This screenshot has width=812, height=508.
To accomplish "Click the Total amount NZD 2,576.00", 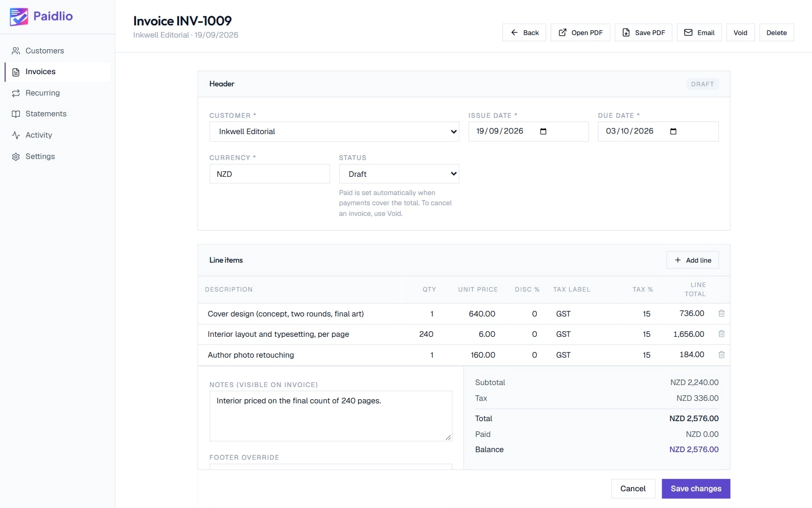I will (x=694, y=419).
